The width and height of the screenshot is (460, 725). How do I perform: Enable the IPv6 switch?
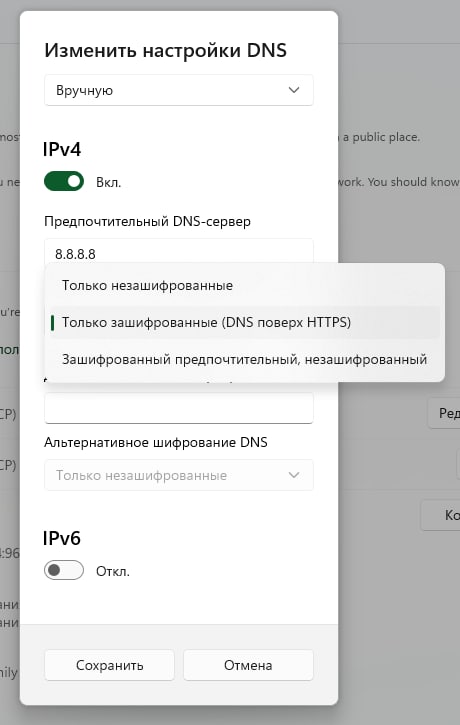(x=64, y=570)
